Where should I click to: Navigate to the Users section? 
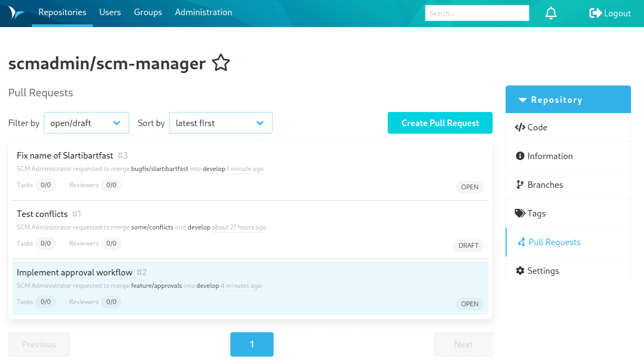pyautogui.click(x=110, y=12)
